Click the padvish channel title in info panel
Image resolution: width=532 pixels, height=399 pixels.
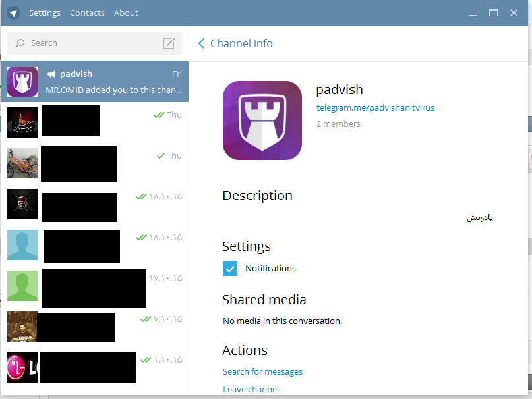340,90
